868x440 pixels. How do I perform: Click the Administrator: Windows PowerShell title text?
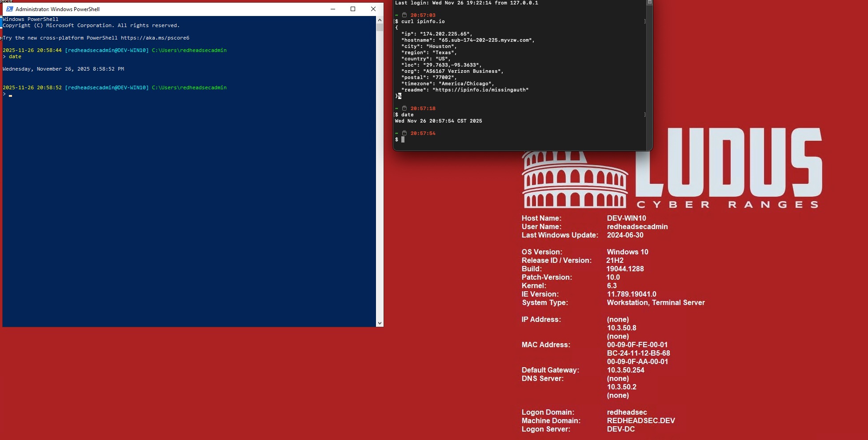click(57, 9)
